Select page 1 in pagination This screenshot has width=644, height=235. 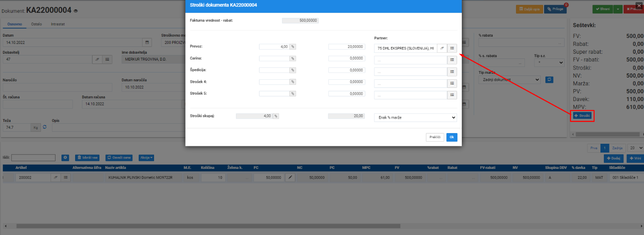[604, 148]
